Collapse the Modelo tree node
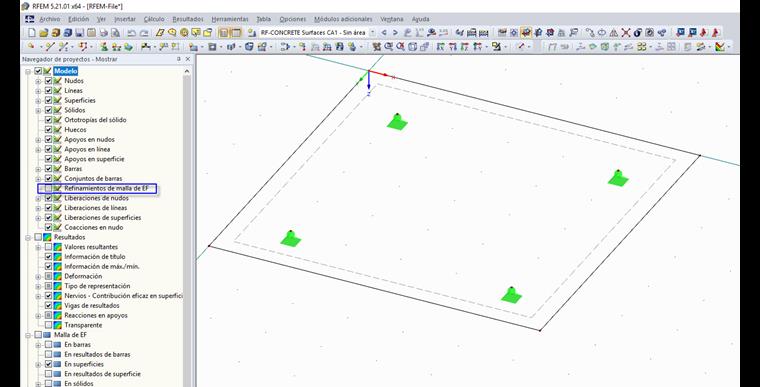The image size is (760, 387). point(28,71)
